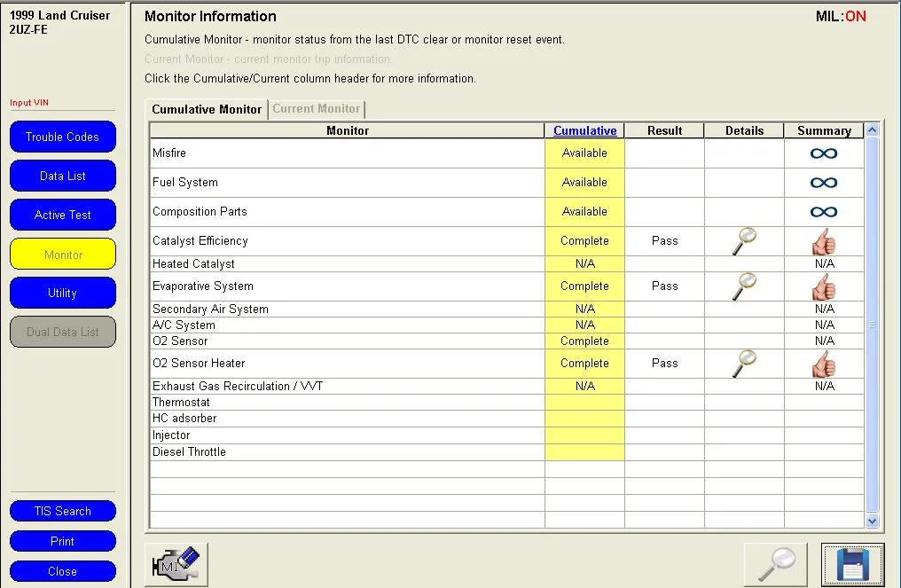Click the vertical scrollbar thumb
901x588 pixels.
click(873, 325)
